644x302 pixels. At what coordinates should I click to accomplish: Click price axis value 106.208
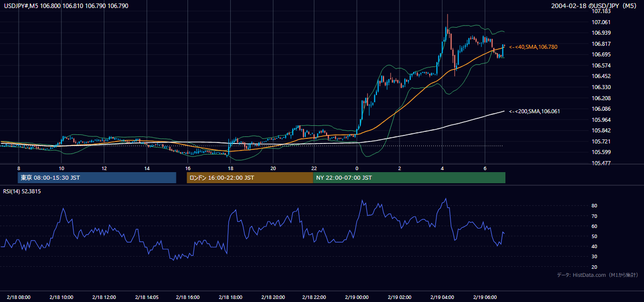click(x=601, y=98)
